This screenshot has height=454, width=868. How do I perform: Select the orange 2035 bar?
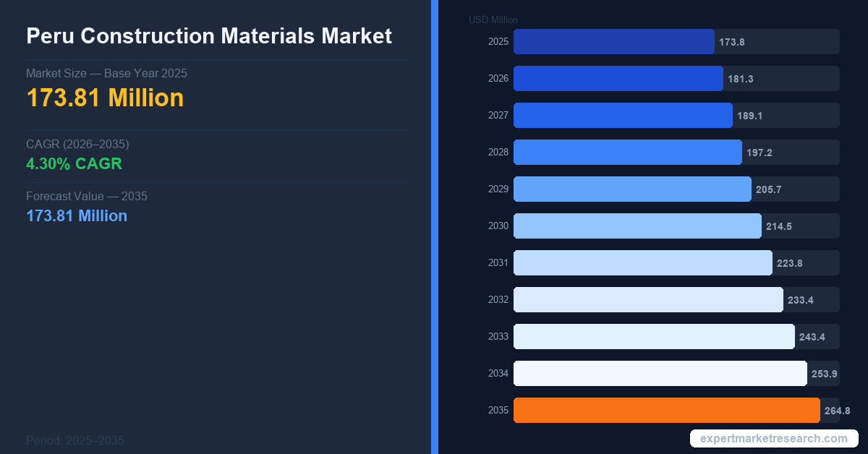666,411
